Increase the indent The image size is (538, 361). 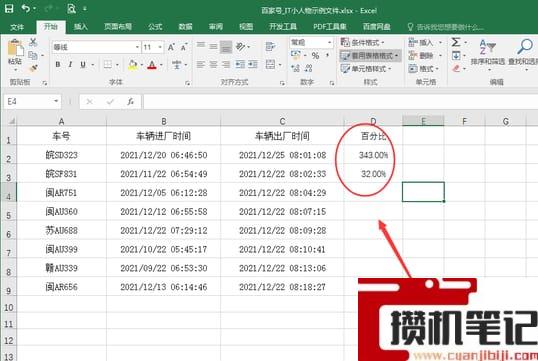[x=253, y=64]
